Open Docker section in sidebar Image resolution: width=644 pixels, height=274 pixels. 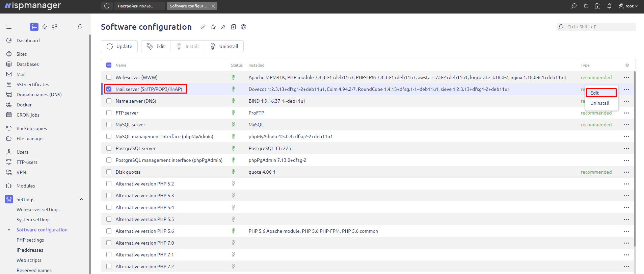24,105
